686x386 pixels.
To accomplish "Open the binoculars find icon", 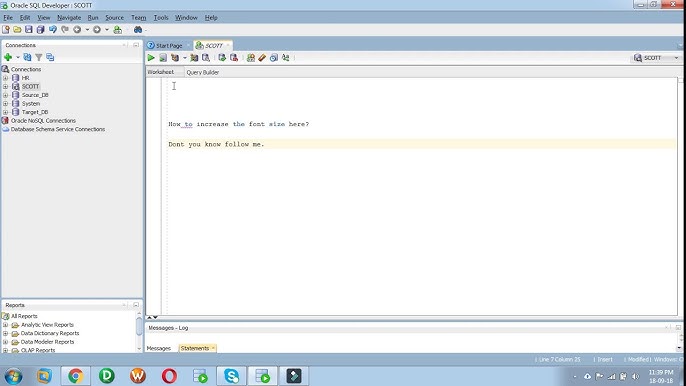I will click(x=138, y=30).
